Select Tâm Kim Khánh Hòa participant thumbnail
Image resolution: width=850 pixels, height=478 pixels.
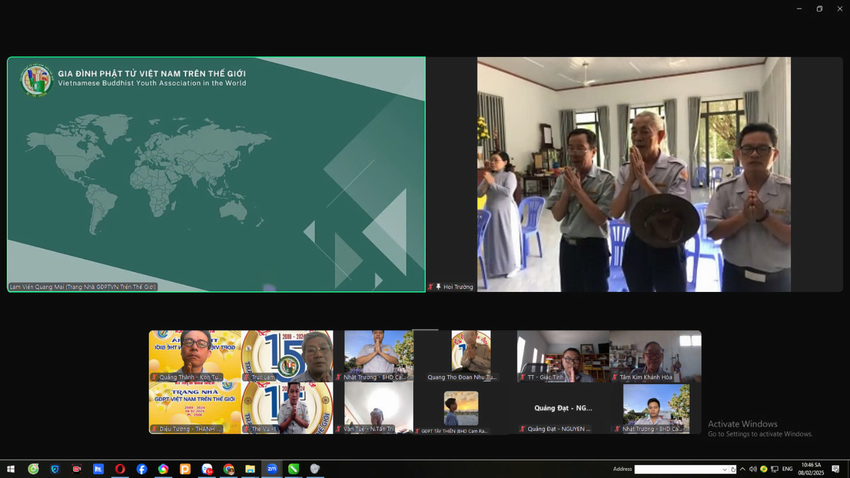pyautogui.click(x=655, y=356)
